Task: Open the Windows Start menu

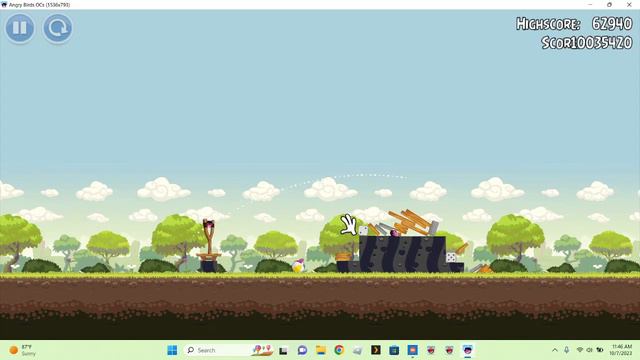Action: [172, 350]
